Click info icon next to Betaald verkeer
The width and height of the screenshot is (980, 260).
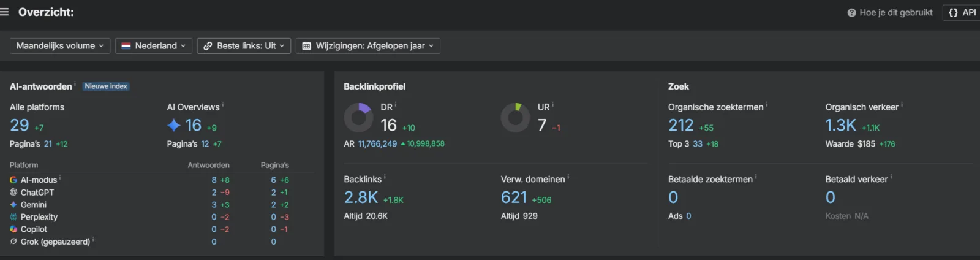coord(891,177)
